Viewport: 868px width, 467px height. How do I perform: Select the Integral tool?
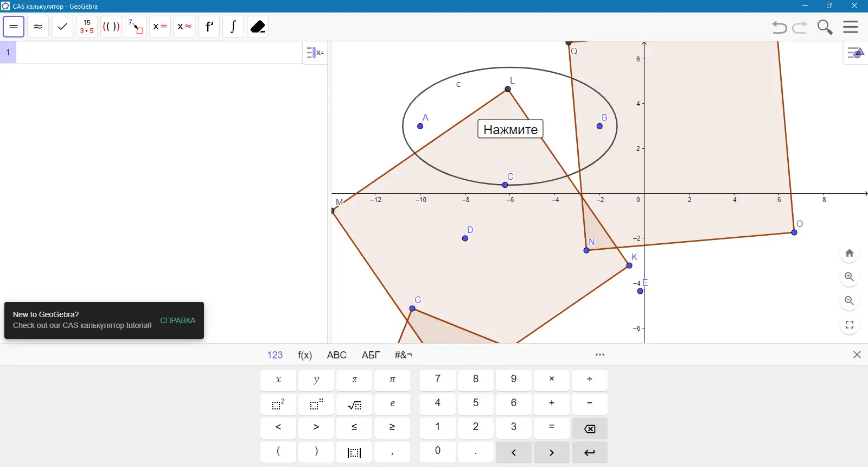(233, 27)
